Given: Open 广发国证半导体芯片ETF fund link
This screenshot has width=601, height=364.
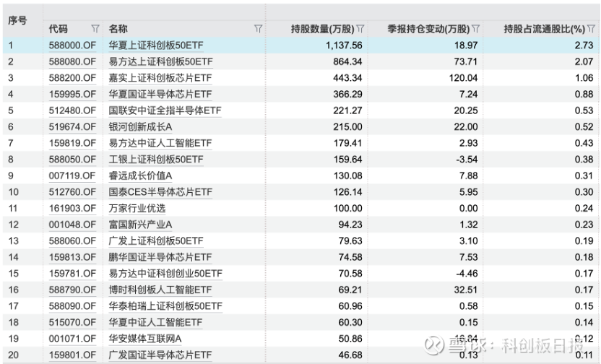Looking at the screenshot, I should pyautogui.click(x=160, y=355).
